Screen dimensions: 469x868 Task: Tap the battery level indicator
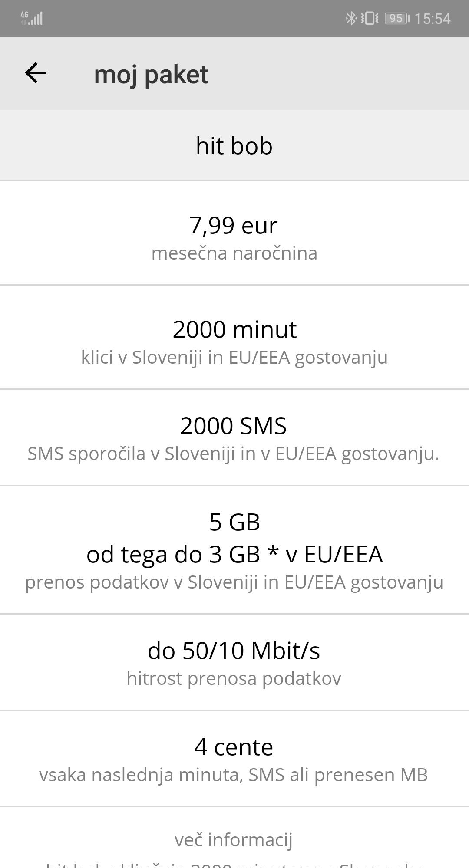pyautogui.click(x=397, y=18)
